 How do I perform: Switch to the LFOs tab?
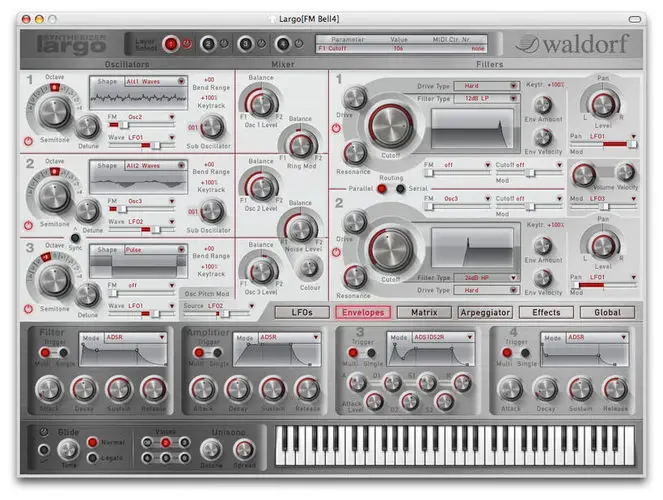click(301, 312)
